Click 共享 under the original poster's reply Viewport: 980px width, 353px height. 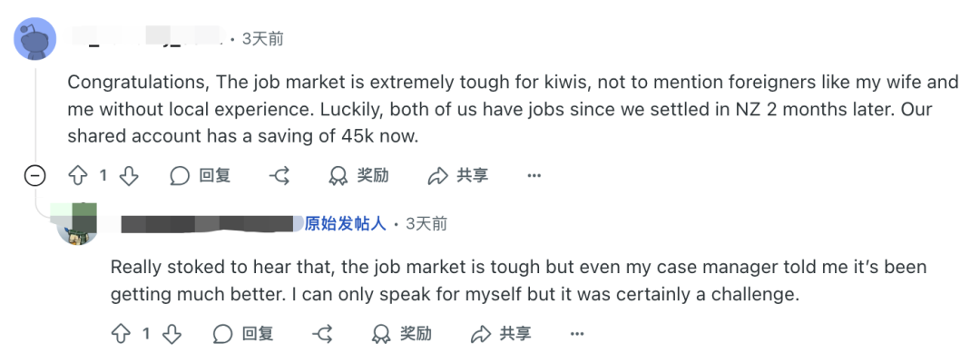[x=515, y=334]
